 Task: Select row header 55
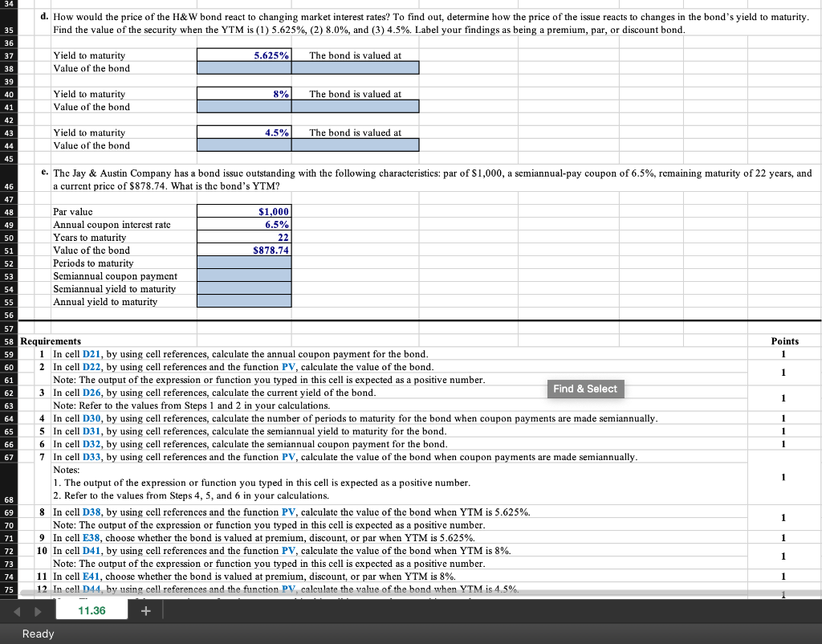pyautogui.click(x=9, y=302)
